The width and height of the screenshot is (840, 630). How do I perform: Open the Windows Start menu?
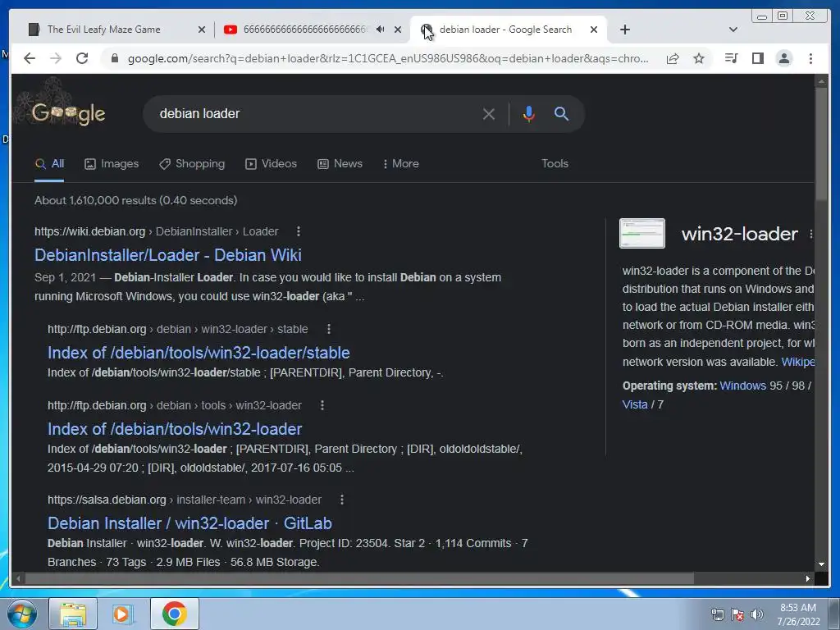pos(22,614)
